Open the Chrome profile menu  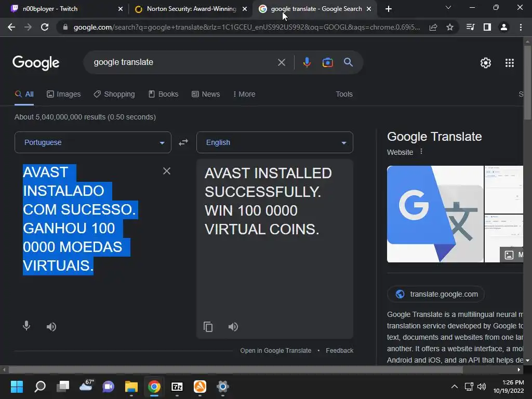(504, 27)
